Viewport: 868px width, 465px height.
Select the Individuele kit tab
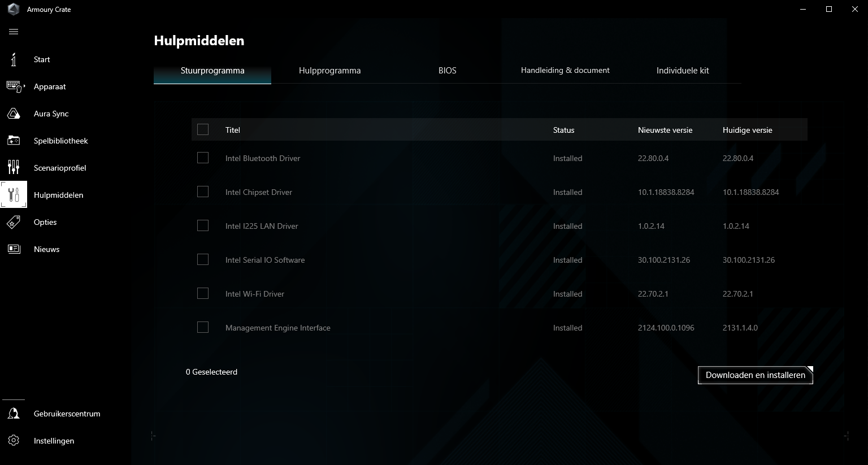tap(683, 71)
